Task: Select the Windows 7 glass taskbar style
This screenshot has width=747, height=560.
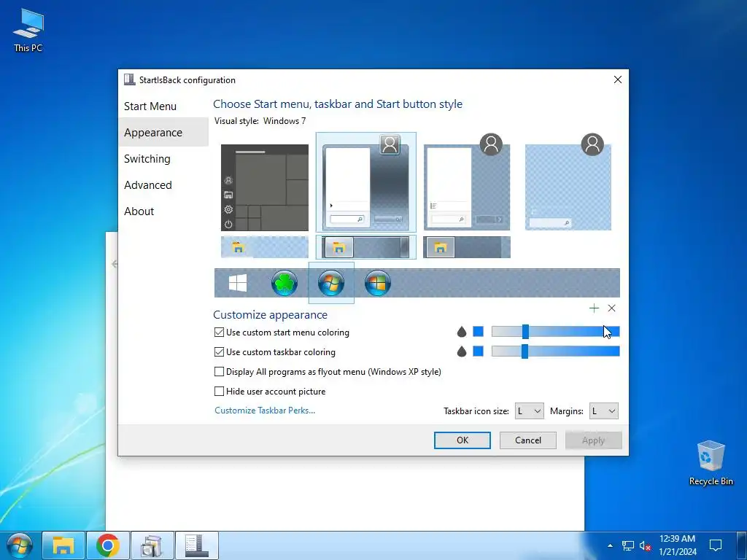Action: (366, 247)
